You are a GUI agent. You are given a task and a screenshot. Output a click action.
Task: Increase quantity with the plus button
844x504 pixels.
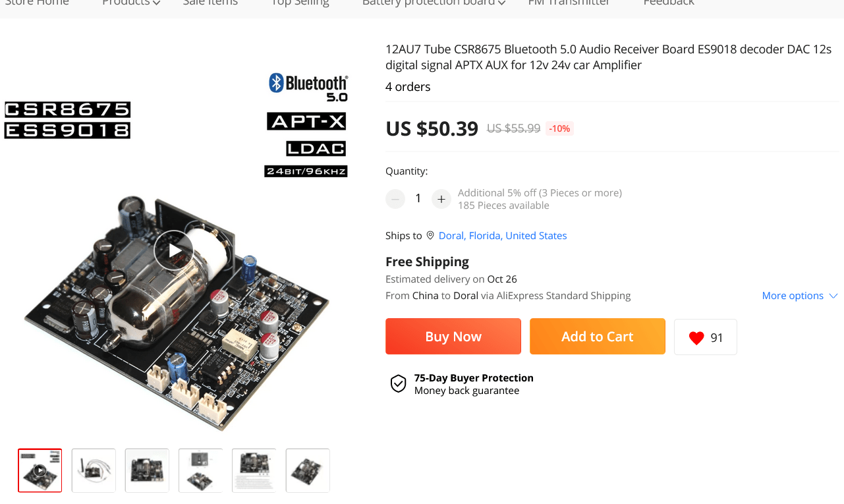(441, 199)
